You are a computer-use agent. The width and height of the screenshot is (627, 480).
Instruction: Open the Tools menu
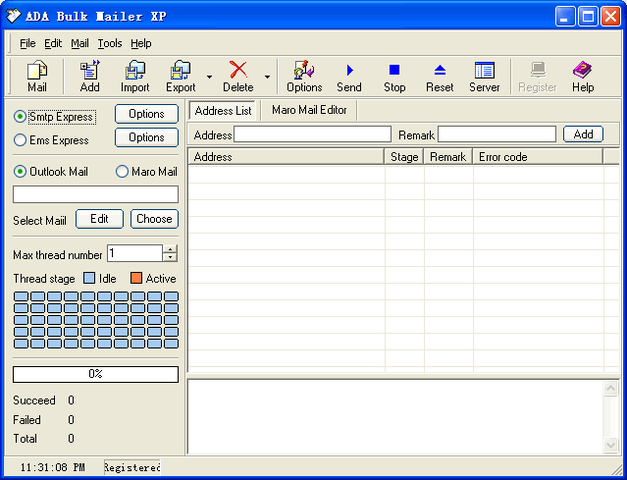tap(110, 43)
